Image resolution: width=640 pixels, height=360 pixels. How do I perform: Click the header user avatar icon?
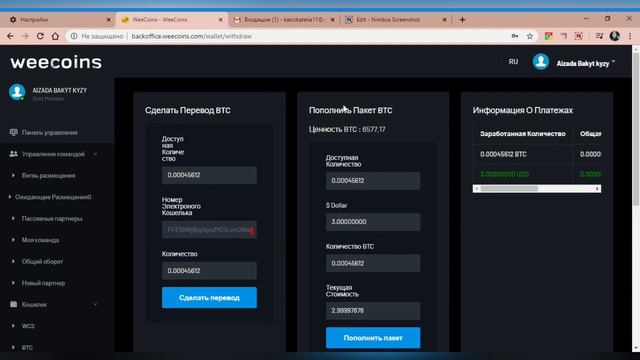pos(540,62)
